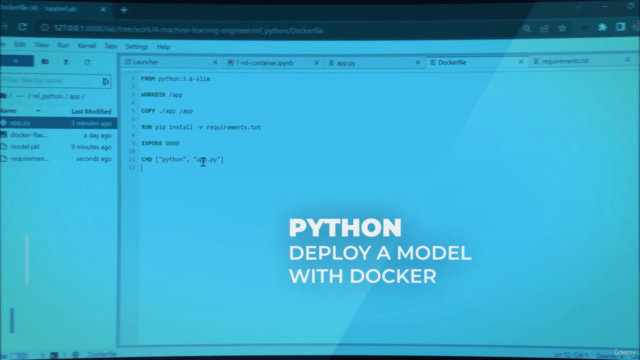
Task: Open a new browser tab
Action: [x=124, y=10]
